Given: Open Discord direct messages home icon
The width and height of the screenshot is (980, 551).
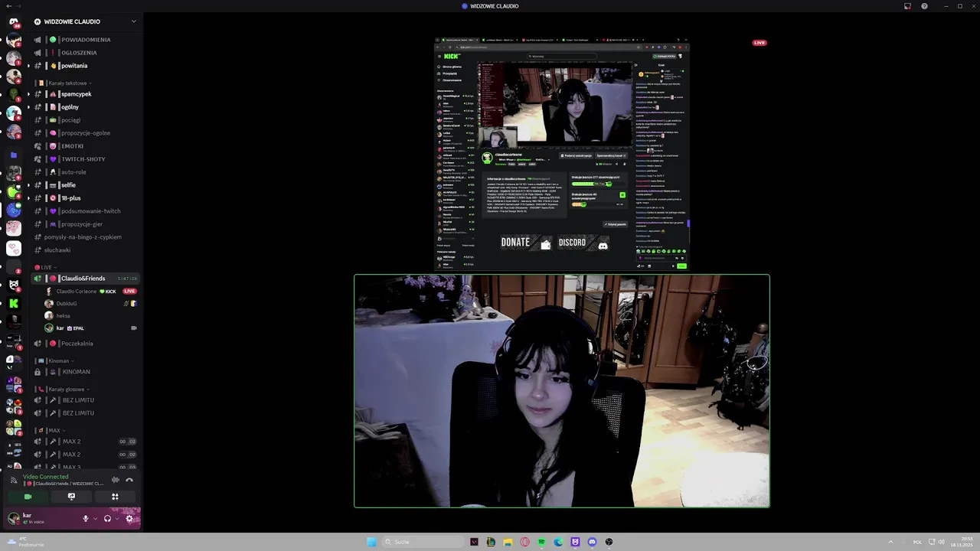Looking at the screenshot, I should [x=13, y=22].
